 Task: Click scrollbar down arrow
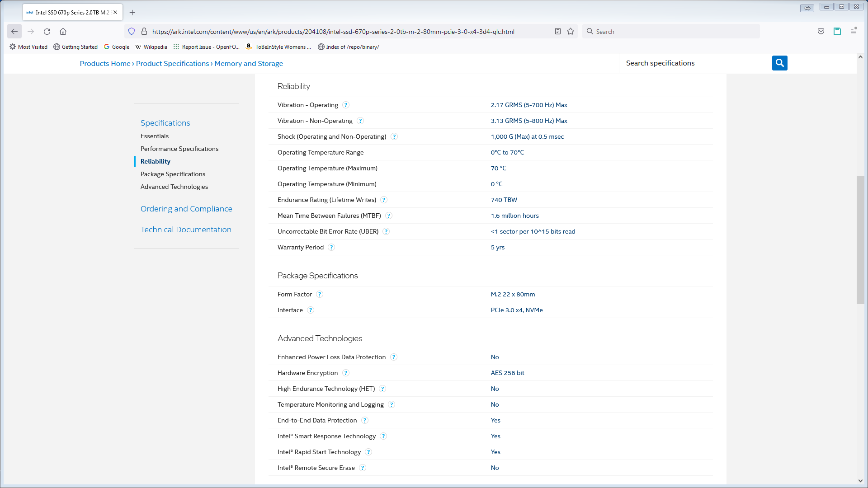pyautogui.click(x=860, y=481)
